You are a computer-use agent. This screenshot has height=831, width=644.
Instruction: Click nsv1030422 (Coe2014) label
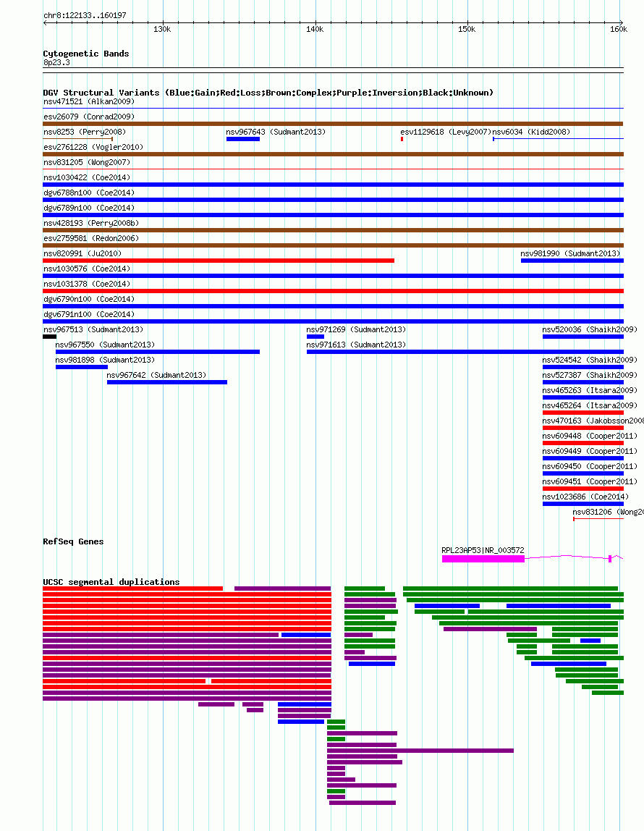pyautogui.click(x=87, y=177)
